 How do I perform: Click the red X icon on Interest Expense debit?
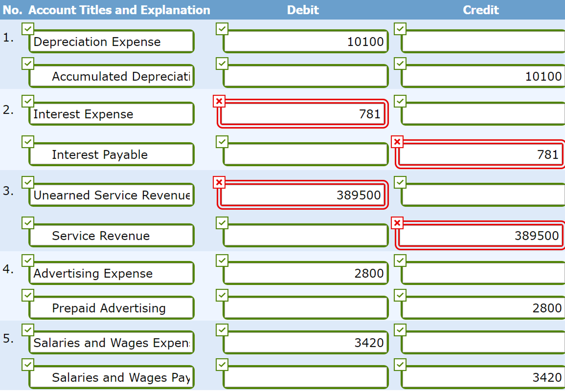click(219, 101)
